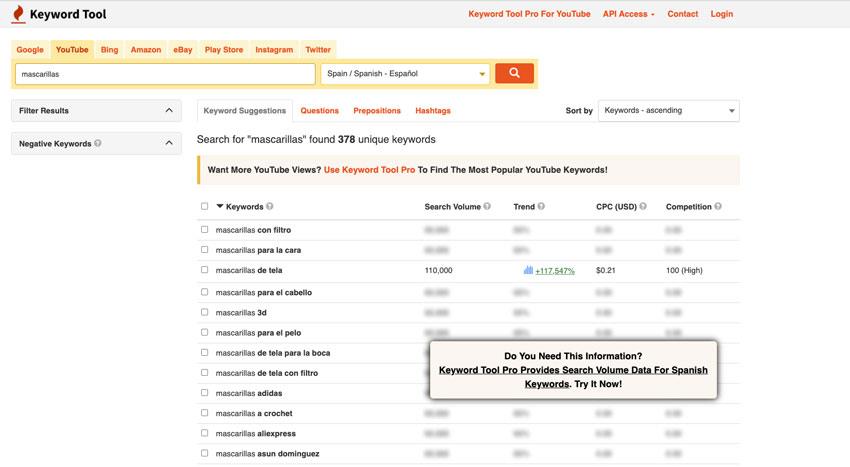Open the help icon next to Keywords header
The image size is (850, 467).
click(269, 206)
